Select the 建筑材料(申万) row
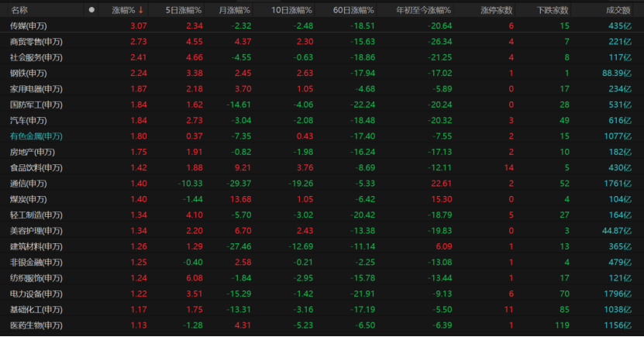This screenshot has width=644, height=337. click(322, 246)
